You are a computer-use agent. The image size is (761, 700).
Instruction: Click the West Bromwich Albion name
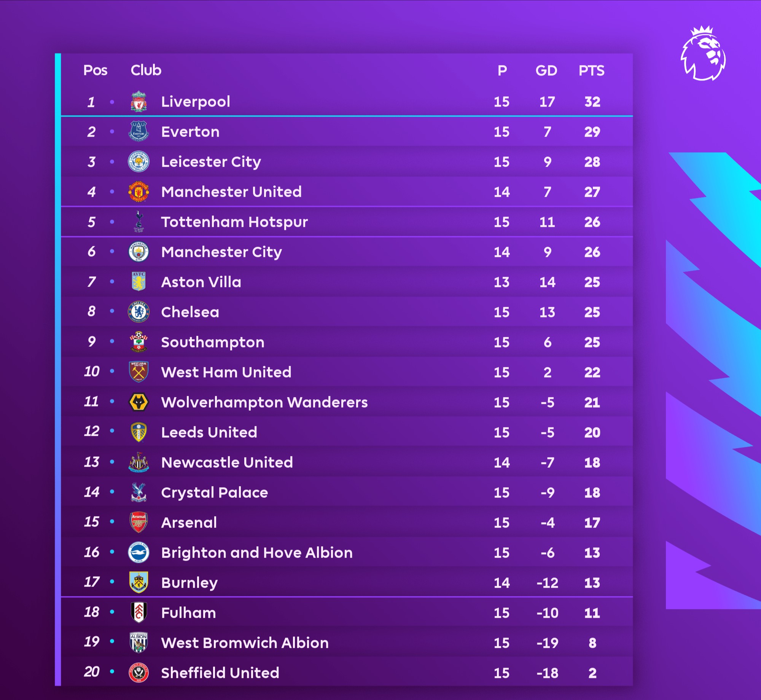click(x=245, y=643)
